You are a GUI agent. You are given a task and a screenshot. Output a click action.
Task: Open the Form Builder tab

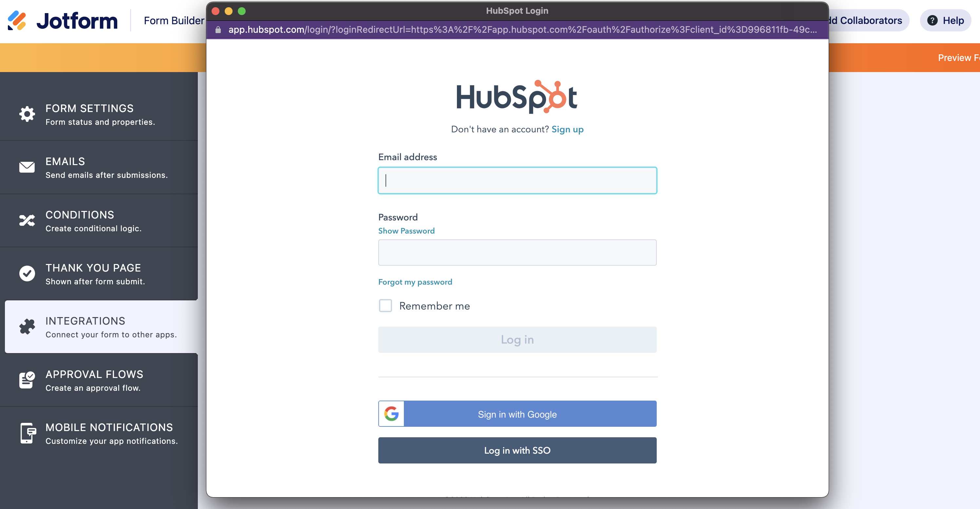point(174,21)
